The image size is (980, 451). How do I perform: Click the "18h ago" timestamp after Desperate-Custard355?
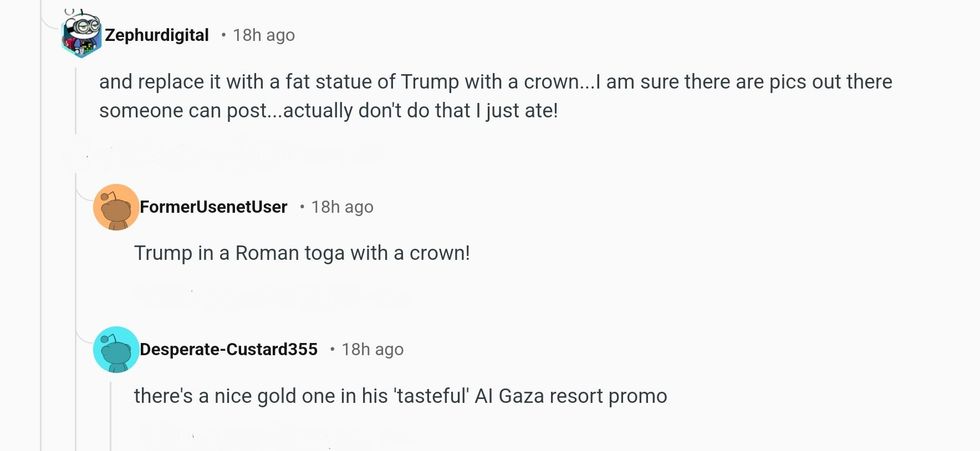[x=372, y=349]
